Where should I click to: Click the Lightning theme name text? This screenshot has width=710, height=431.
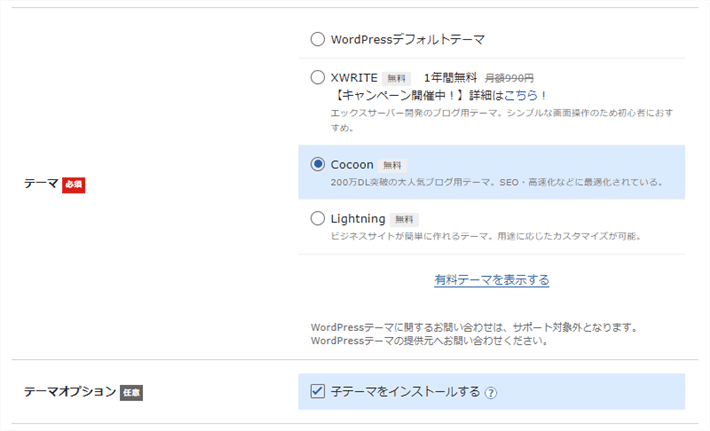[x=358, y=218]
